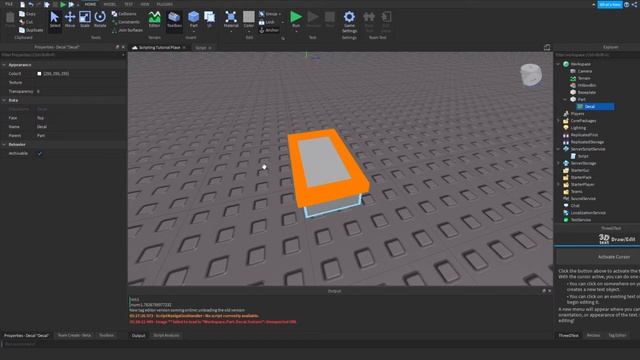Activate the Move tool
The height and width of the screenshot is (360, 640).
(x=70, y=19)
